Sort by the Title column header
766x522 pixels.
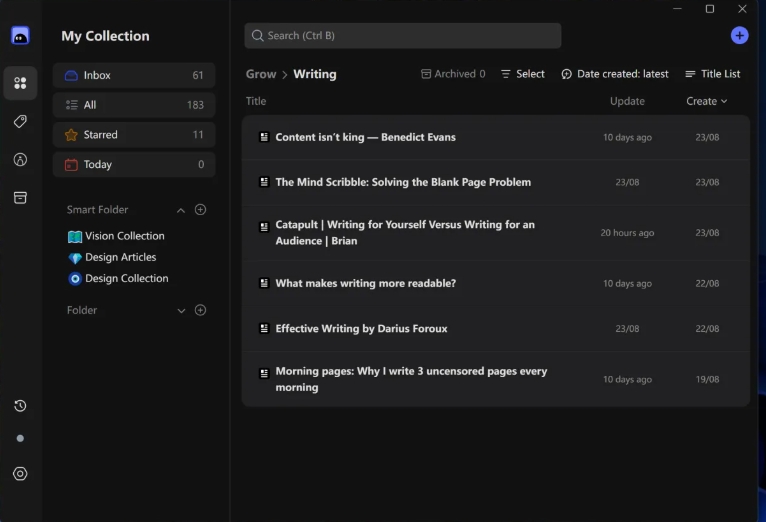[256, 101]
